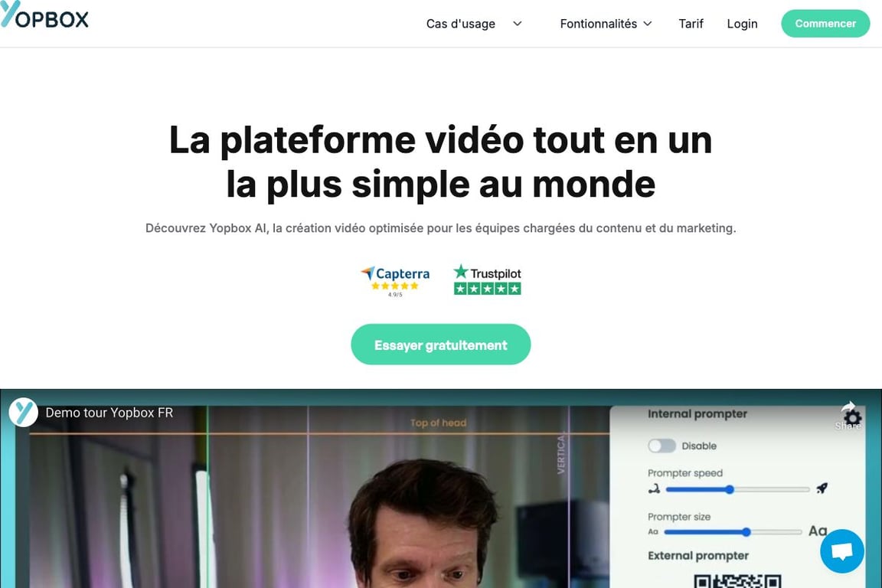
Task: Adjust the Prompter speed slider handle
Action: 730,489
